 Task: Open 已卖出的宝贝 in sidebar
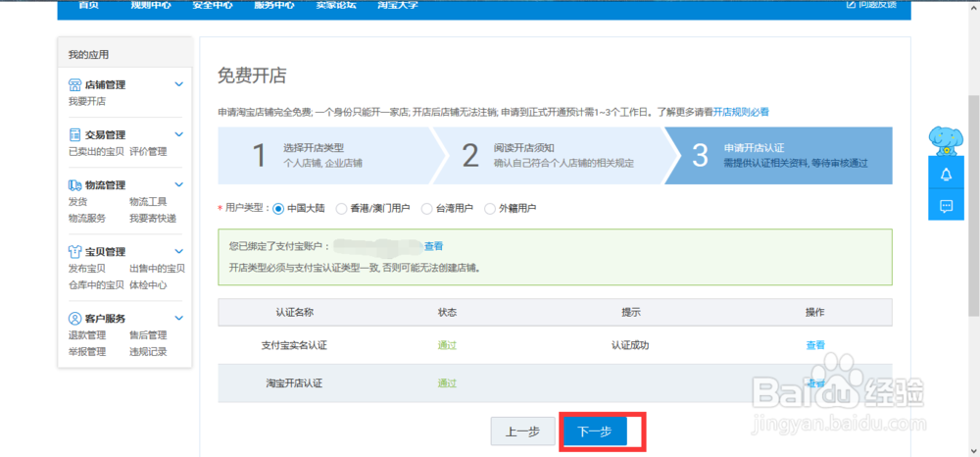point(96,151)
